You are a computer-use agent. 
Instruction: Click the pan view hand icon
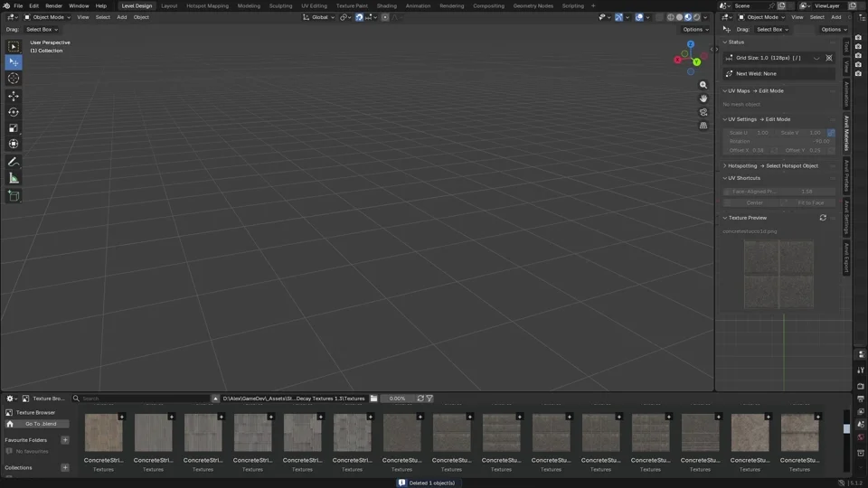pos(703,99)
